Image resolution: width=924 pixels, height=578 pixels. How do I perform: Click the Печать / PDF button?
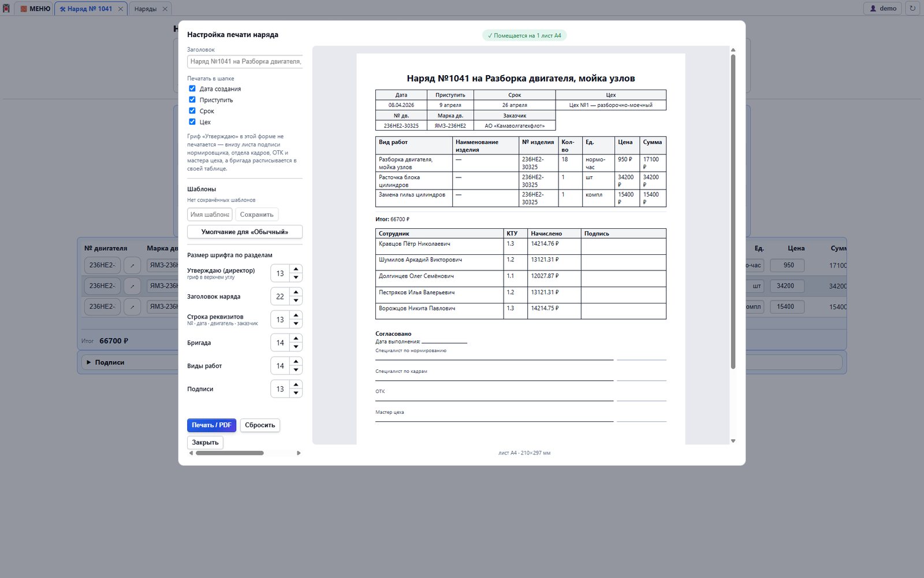click(211, 425)
